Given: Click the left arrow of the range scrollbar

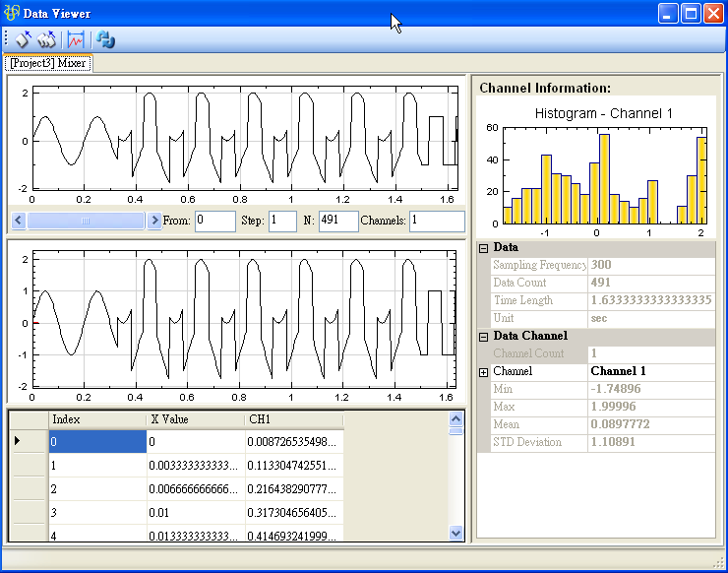Looking at the screenshot, I should 18,222.
